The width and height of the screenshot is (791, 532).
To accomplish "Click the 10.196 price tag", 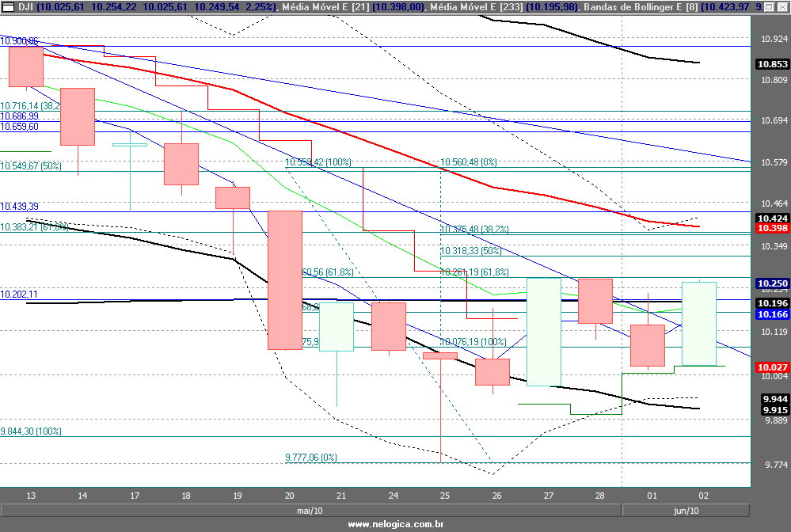I will (x=772, y=303).
